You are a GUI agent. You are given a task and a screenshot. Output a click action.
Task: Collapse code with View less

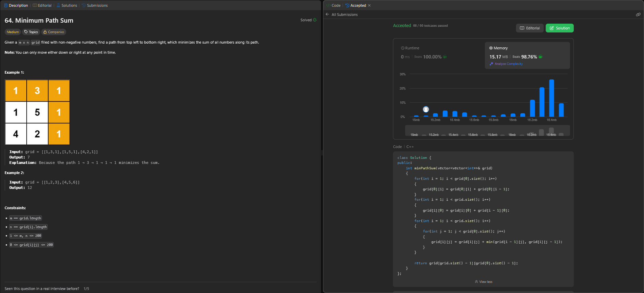483,282
